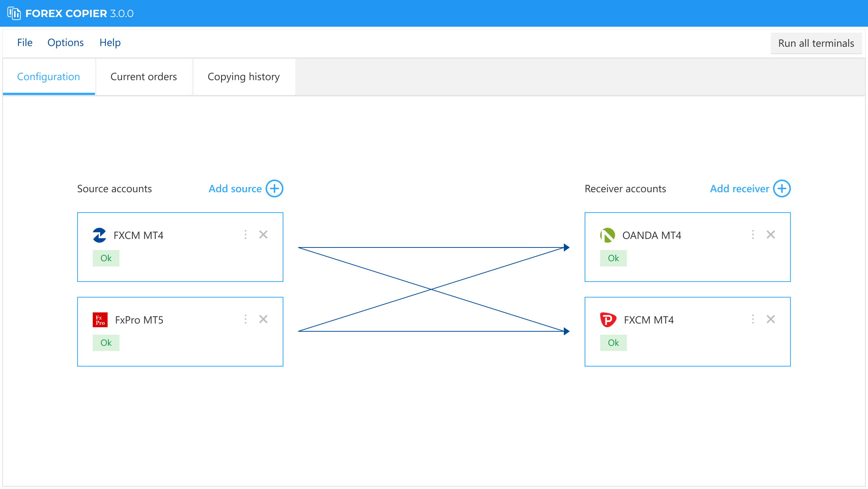Open the File menu
Viewport: 868px width, 489px height.
pyautogui.click(x=25, y=43)
